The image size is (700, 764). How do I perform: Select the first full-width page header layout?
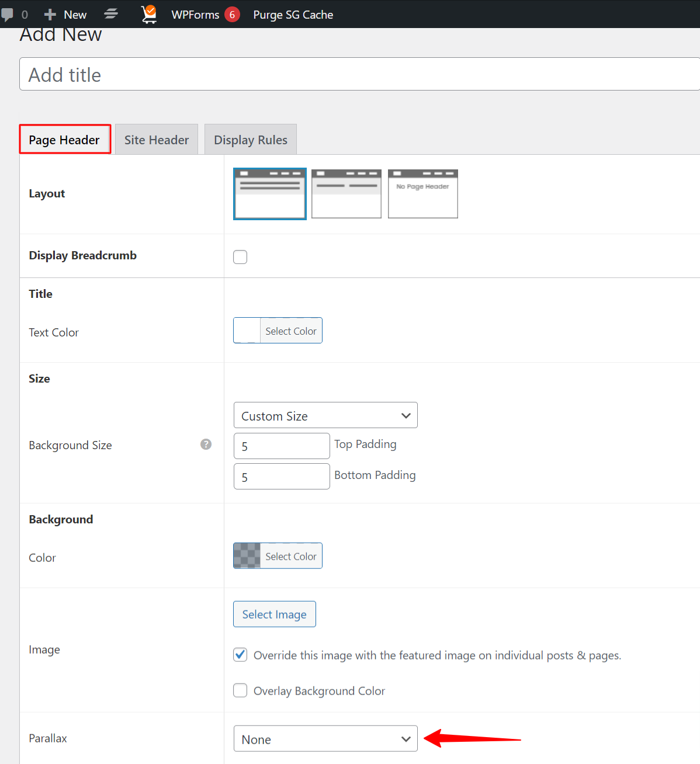270,194
